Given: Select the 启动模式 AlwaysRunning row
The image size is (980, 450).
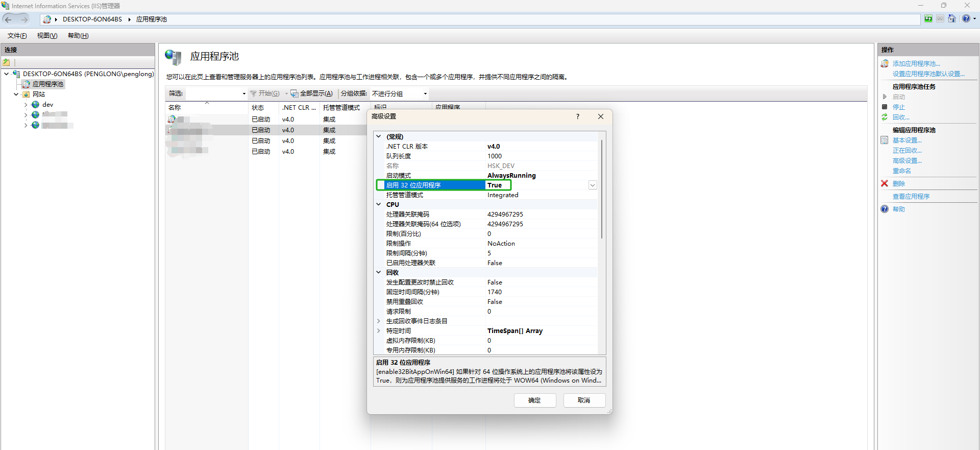Looking at the screenshot, I should click(x=491, y=176).
